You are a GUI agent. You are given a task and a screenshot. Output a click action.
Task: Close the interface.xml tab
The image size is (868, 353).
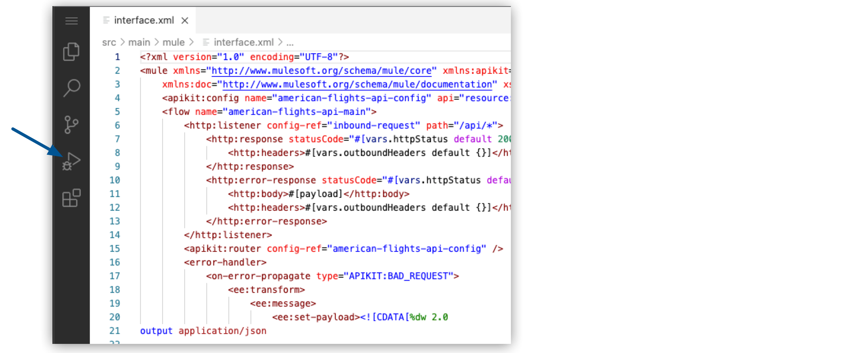(x=185, y=21)
